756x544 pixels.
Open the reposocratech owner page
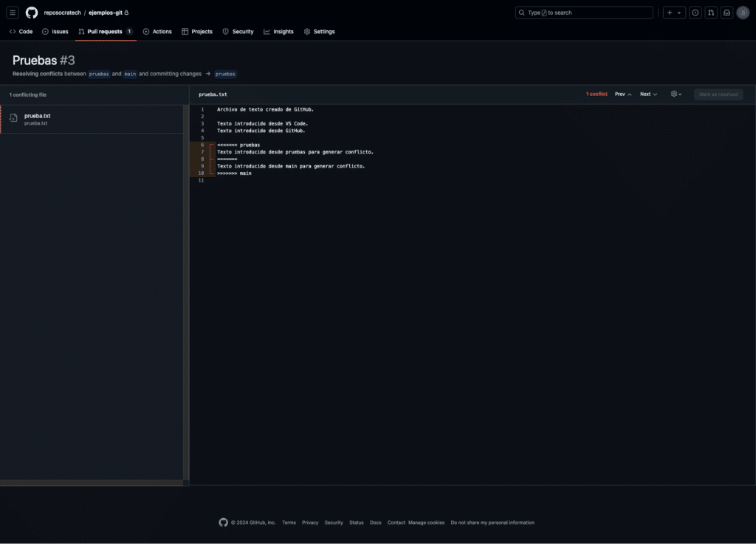pyautogui.click(x=62, y=13)
